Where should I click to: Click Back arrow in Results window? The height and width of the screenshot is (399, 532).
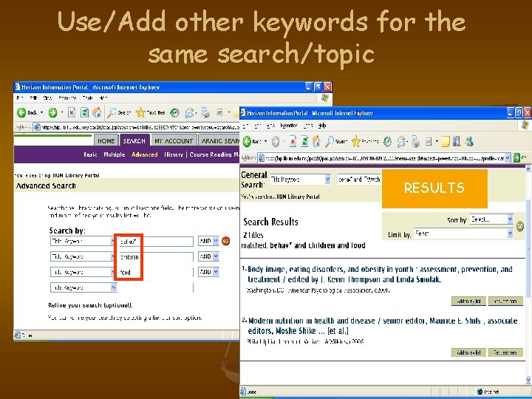247,141
